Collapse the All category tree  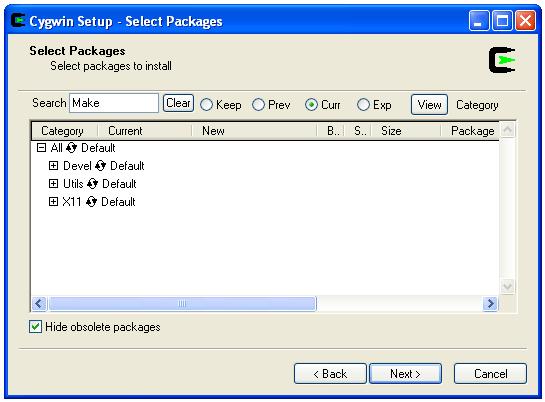(41, 148)
